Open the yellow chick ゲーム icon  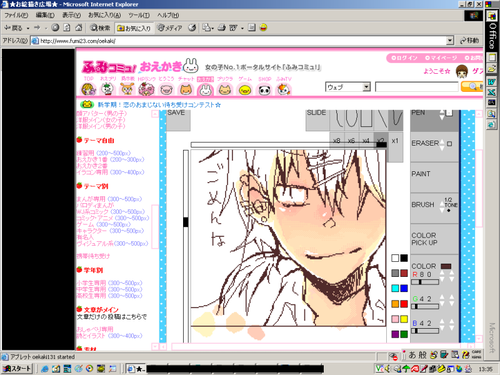(245, 89)
